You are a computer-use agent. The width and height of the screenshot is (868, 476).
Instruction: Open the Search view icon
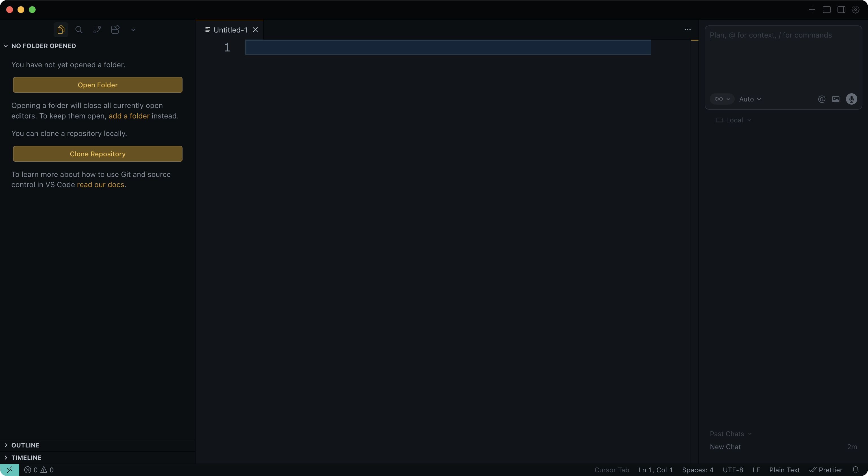79,30
